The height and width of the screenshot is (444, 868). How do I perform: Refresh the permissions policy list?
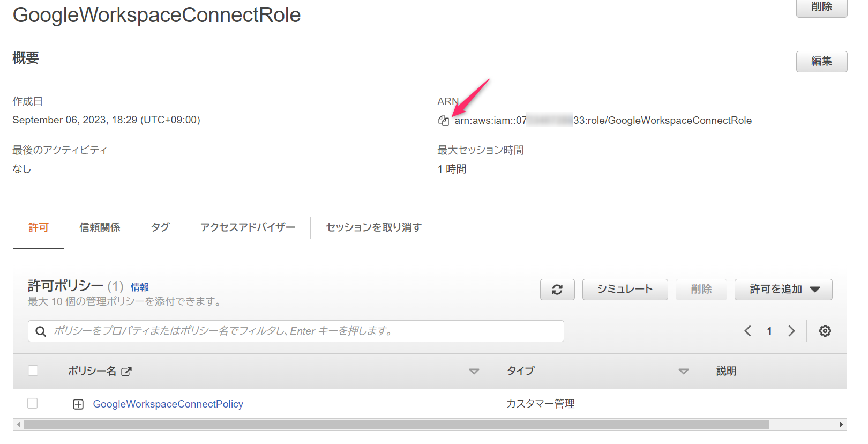557,290
